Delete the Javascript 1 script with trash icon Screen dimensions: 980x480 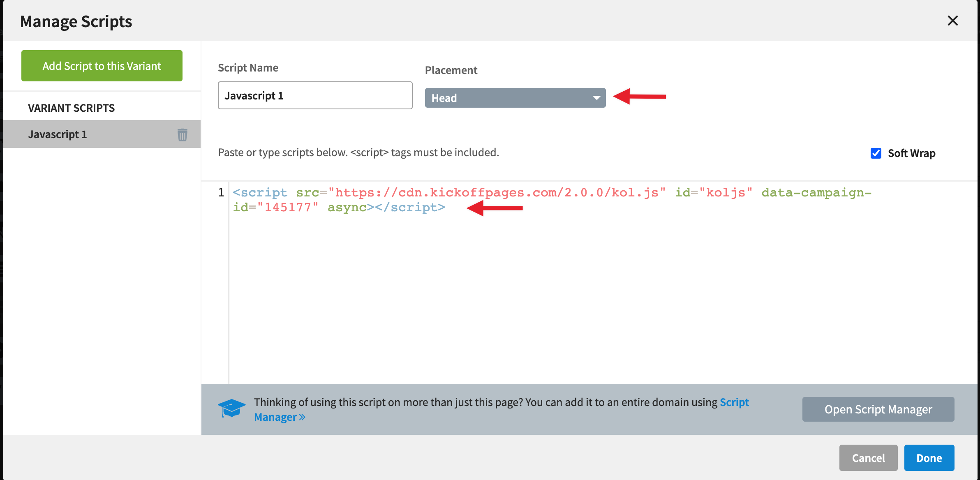183,134
